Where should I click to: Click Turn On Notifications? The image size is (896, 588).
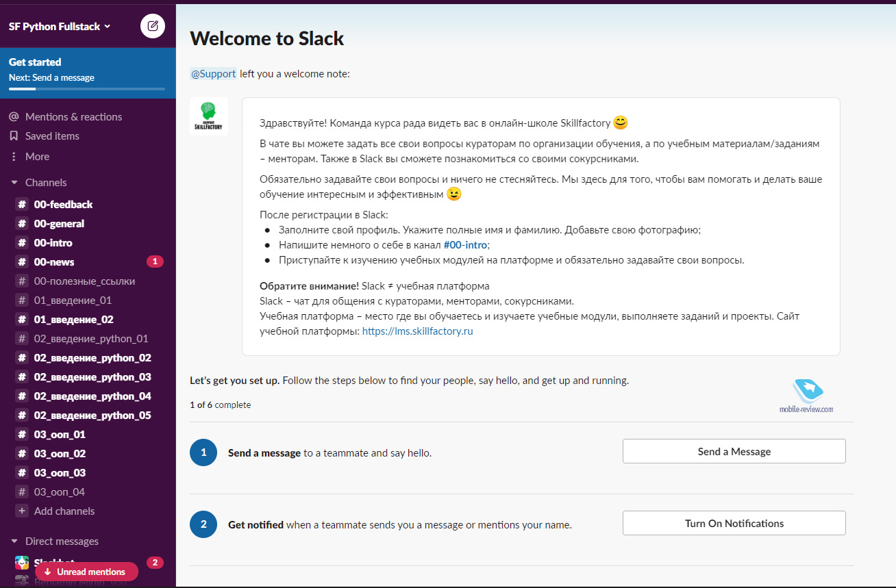734,524
